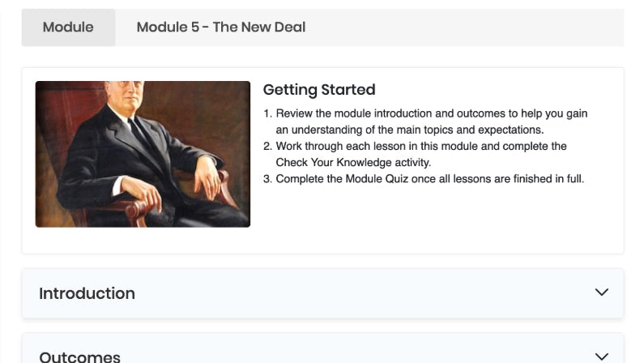Click the list number 2 marker
This screenshot has width=644, height=363.
[x=267, y=147]
